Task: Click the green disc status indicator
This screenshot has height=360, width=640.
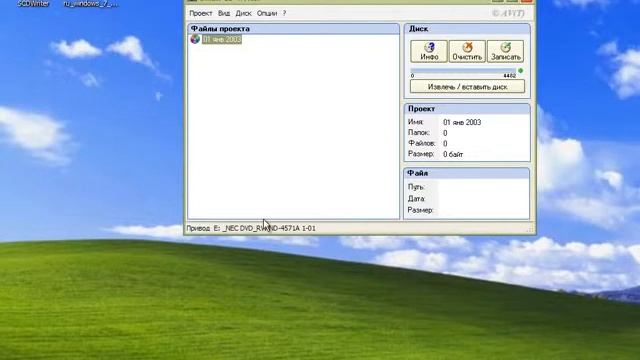Action: pyautogui.click(x=520, y=71)
